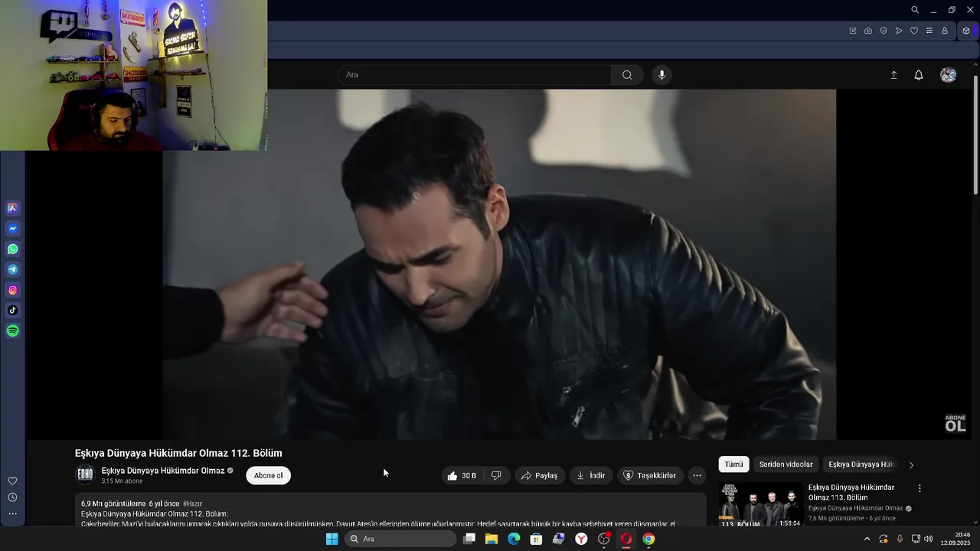Focus Windows taskbar Ara search box
Screen dimensions: 980x551
(400, 539)
